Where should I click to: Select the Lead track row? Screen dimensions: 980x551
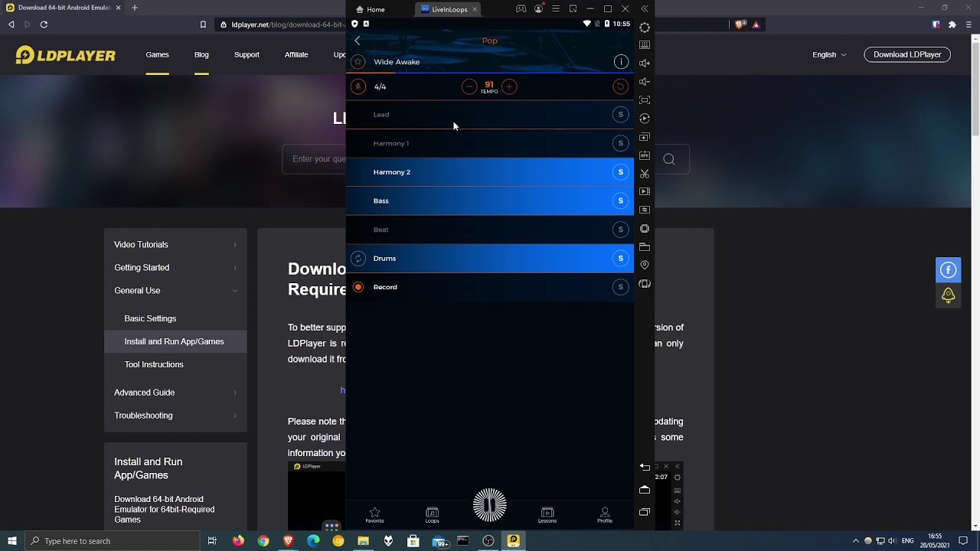click(490, 115)
